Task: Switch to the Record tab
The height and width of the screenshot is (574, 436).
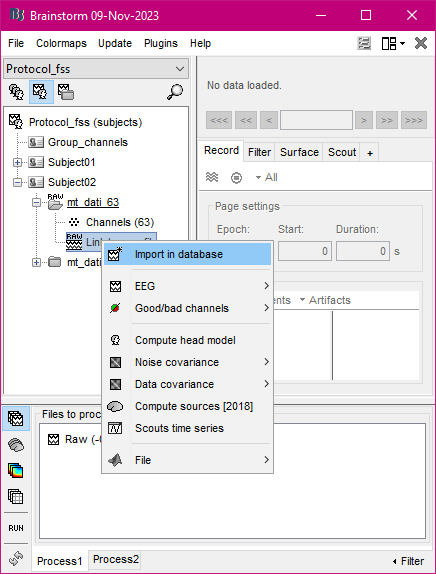Action: 221,150
